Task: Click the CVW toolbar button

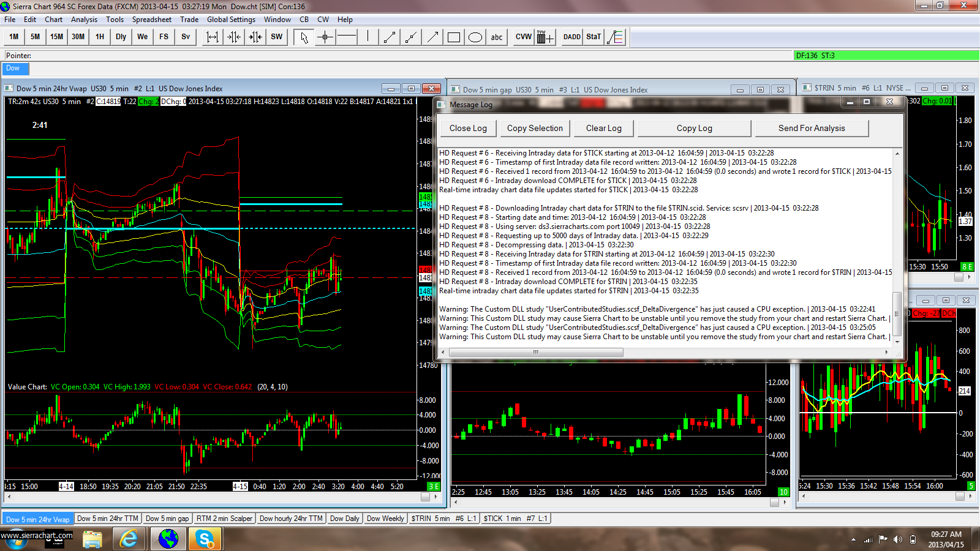Action: click(524, 37)
